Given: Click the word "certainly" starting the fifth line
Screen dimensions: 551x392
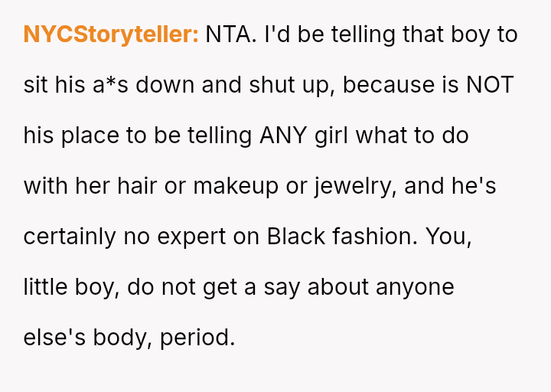Looking at the screenshot, I should 70,237.
